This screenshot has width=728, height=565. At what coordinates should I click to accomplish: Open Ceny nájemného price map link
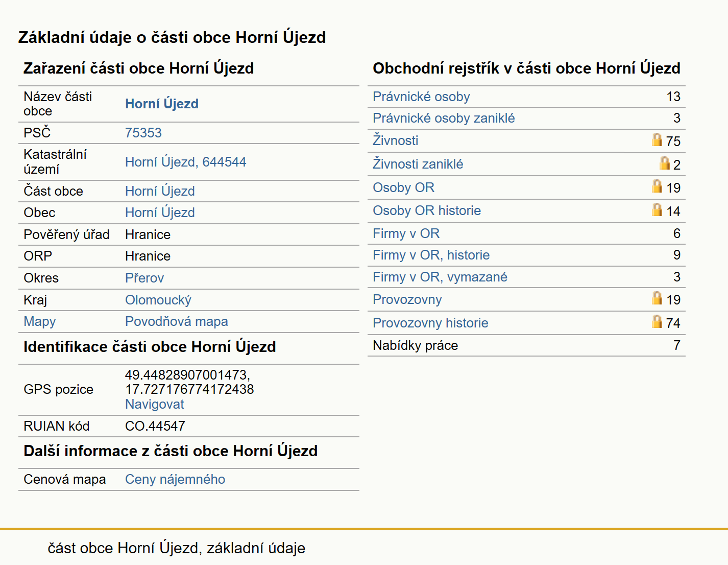[175, 479]
